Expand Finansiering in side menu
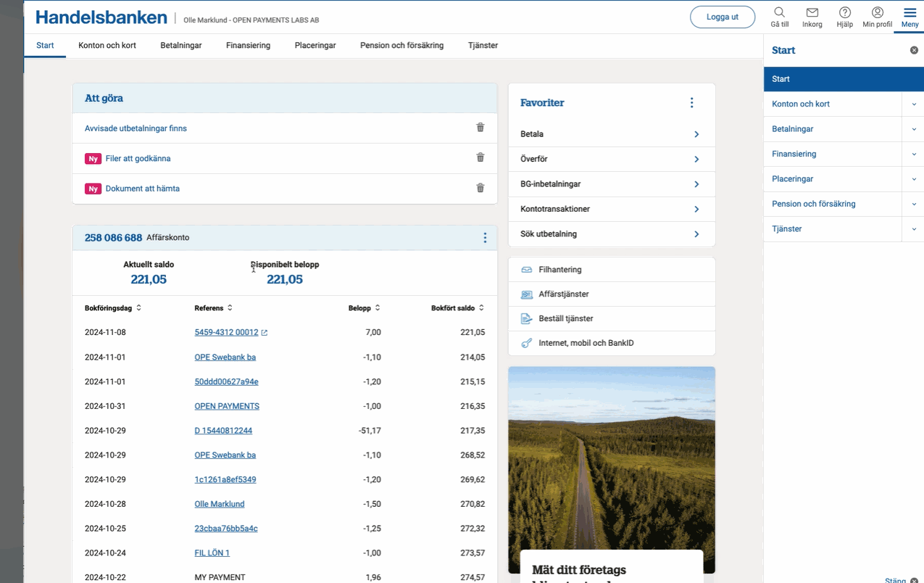The height and width of the screenshot is (583, 924). pyautogui.click(x=914, y=154)
